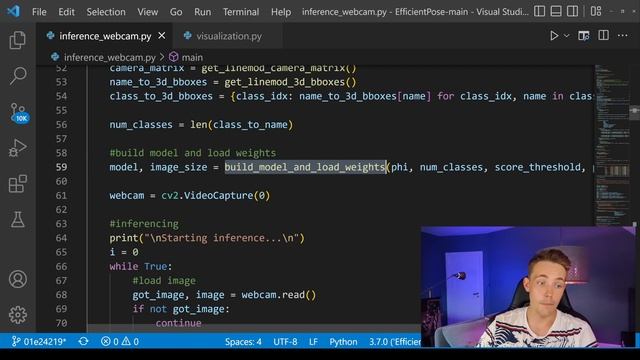Viewport: 640px width, 360px height.
Task: Close the inference_webcam.py tab
Action: tap(162, 36)
